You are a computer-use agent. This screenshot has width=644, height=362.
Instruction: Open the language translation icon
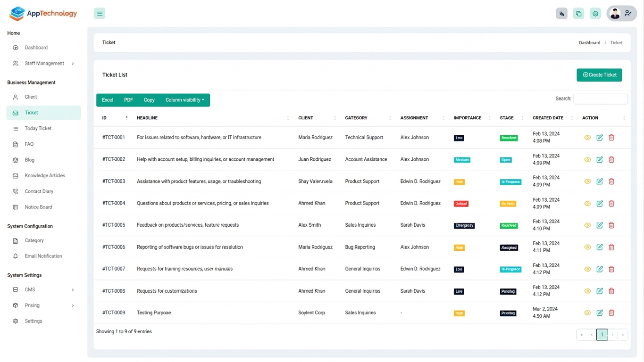tap(561, 14)
